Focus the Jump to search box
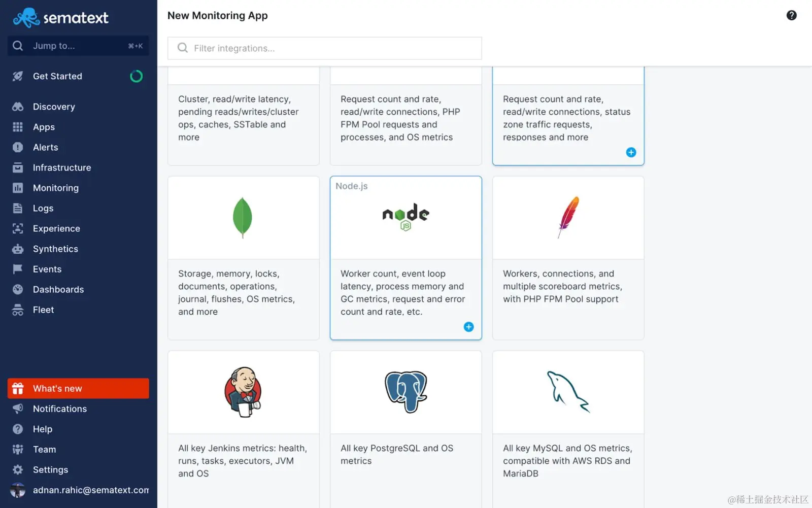 point(78,46)
